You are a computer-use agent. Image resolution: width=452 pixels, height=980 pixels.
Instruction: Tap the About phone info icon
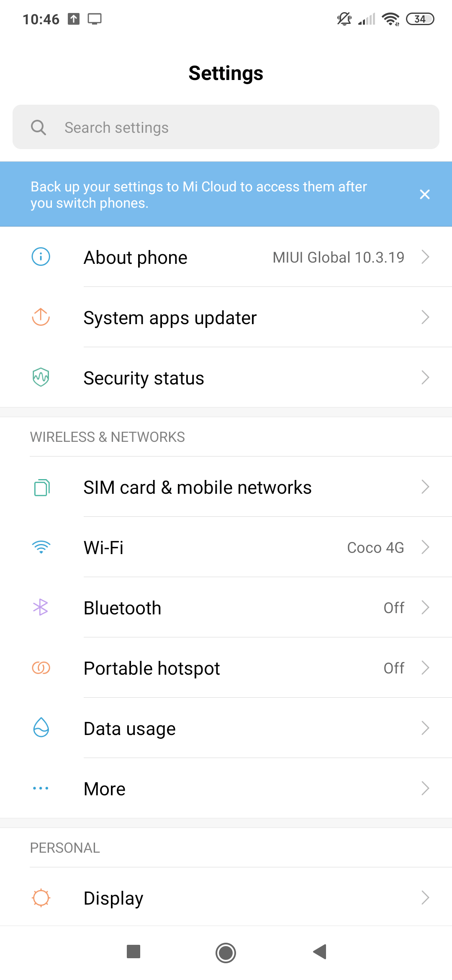[41, 257]
